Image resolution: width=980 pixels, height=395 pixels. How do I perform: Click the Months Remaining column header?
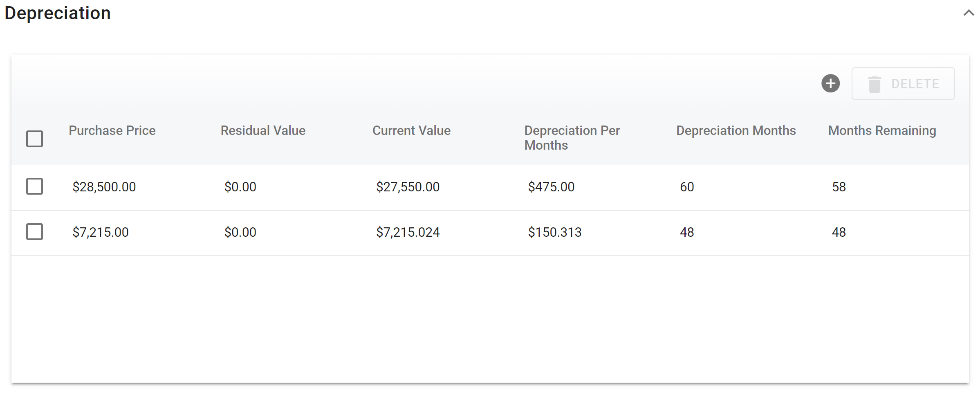point(882,130)
